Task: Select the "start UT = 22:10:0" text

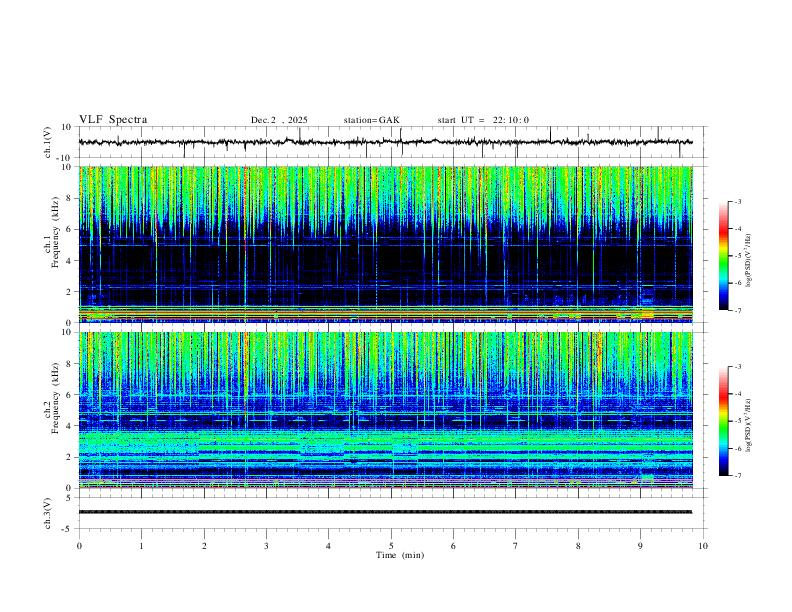Action: [483, 120]
